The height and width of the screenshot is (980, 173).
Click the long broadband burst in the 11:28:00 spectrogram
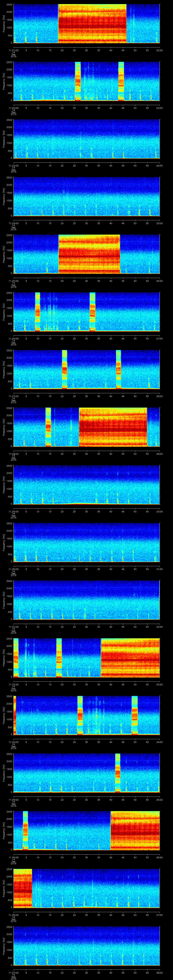coord(113,426)
